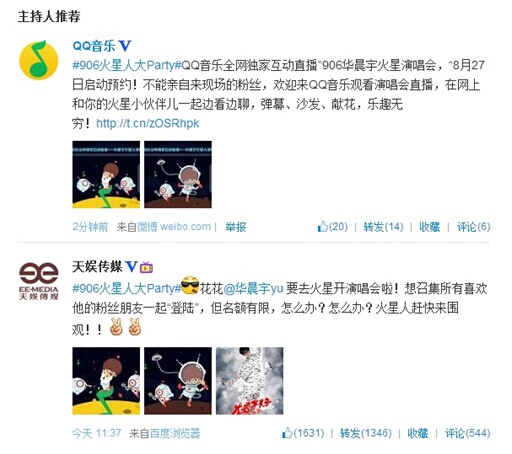The height and width of the screenshot is (454, 512).
Task: Click the blue V verified badge beside 天娱传媒
Action: [131, 267]
